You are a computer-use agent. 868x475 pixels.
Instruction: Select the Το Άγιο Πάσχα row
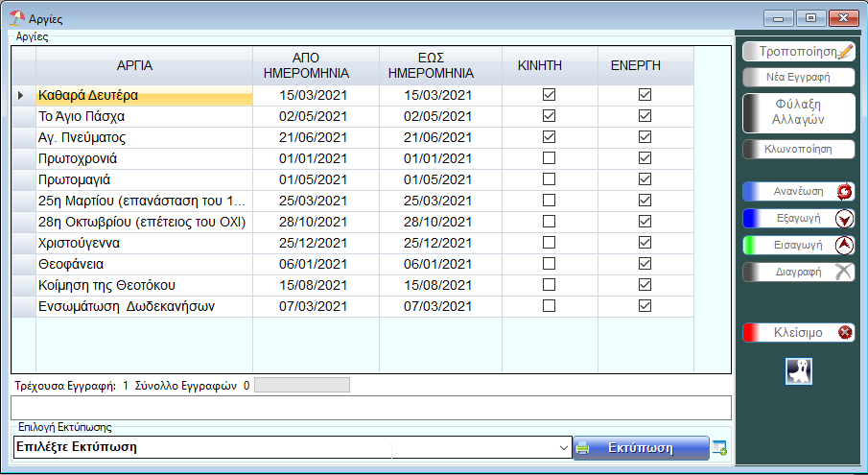coord(144,116)
